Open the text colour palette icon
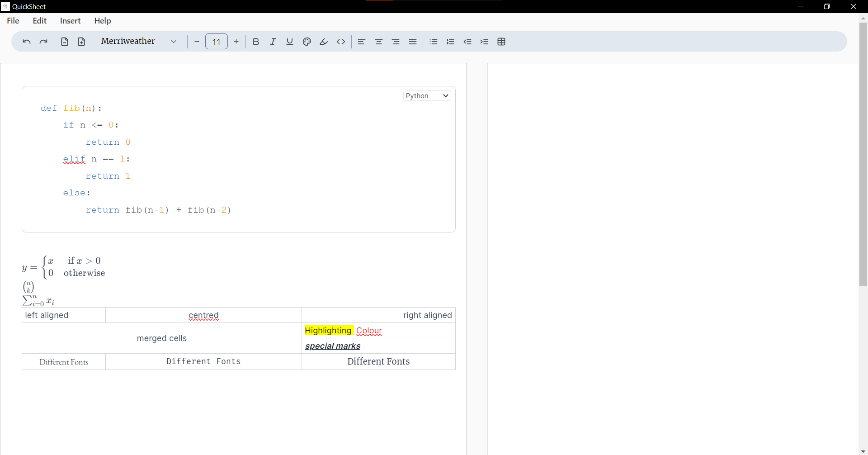 pos(307,42)
